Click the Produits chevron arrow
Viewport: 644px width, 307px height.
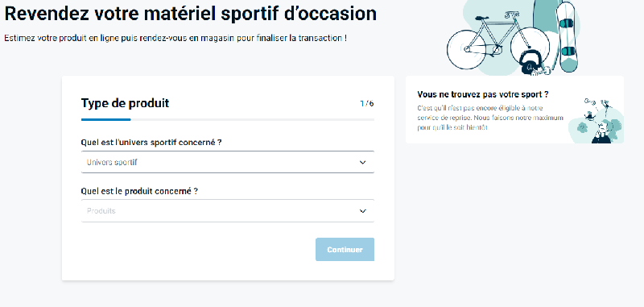pyautogui.click(x=363, y=211)
